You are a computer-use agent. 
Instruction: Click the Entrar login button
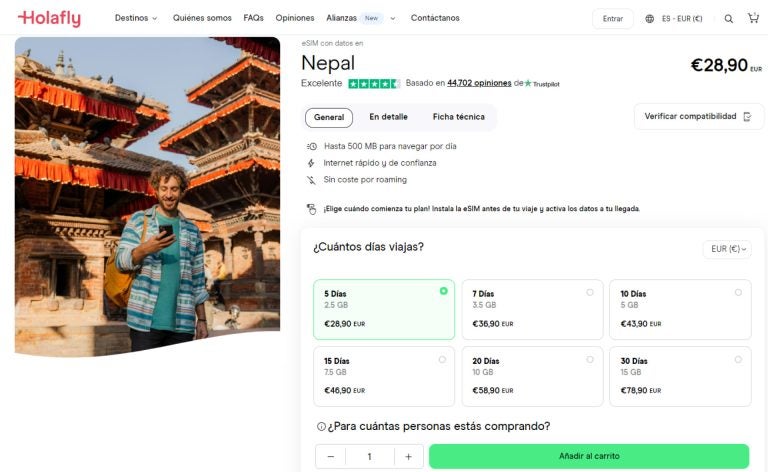613,19
